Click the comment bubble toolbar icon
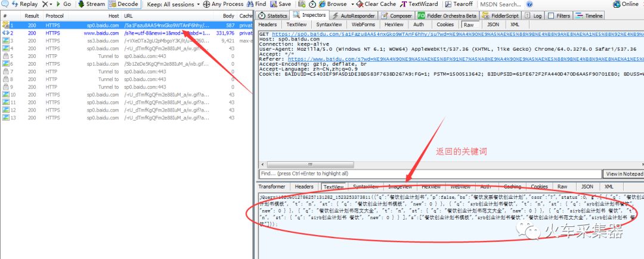 click(x=5, y=4)
